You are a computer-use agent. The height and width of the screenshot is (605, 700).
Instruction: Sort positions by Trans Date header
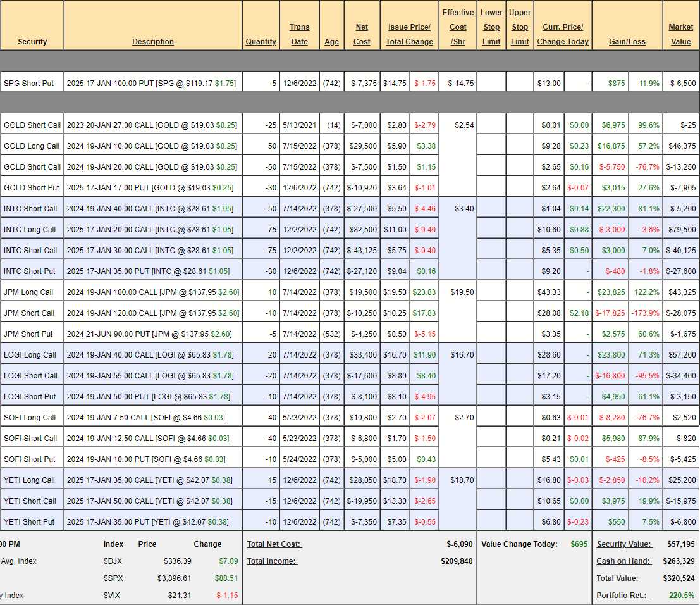pyautogui.click(x=299, y=34)
